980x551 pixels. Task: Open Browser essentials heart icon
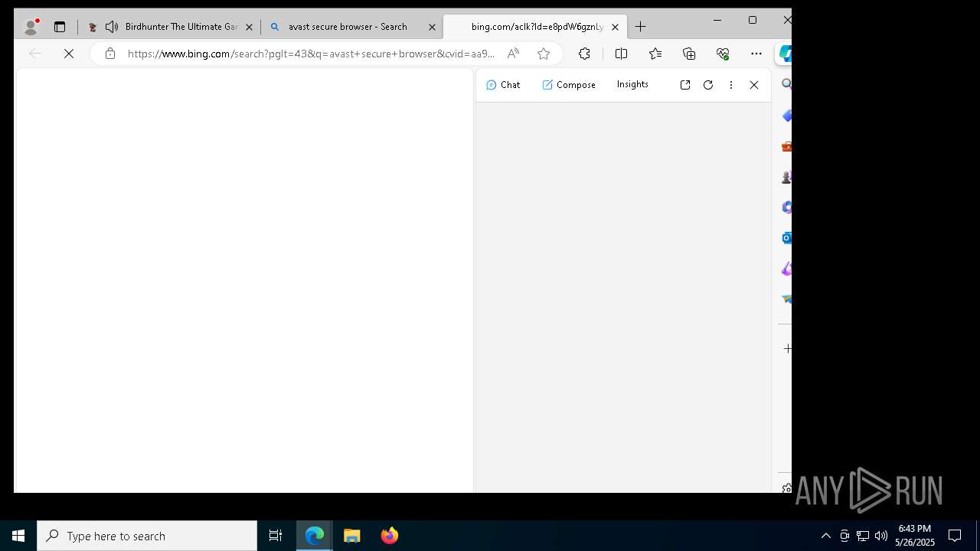pyautogui.click(x=723, y=54)
